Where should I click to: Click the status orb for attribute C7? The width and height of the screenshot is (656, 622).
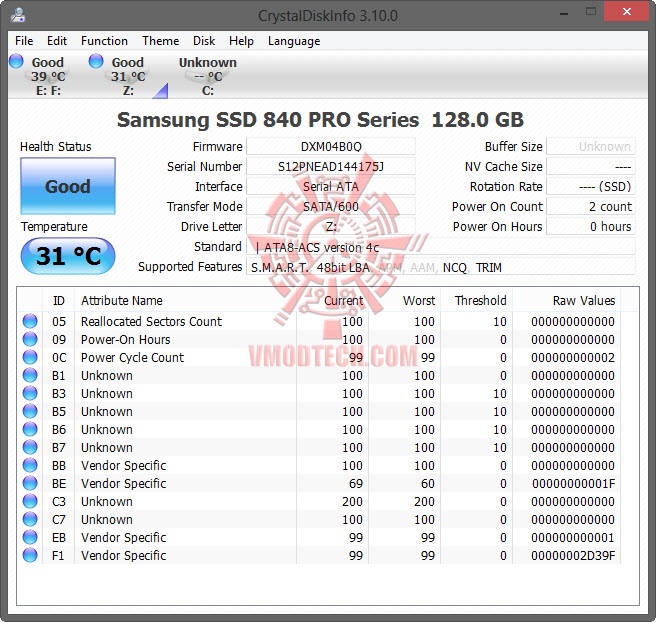30,519
